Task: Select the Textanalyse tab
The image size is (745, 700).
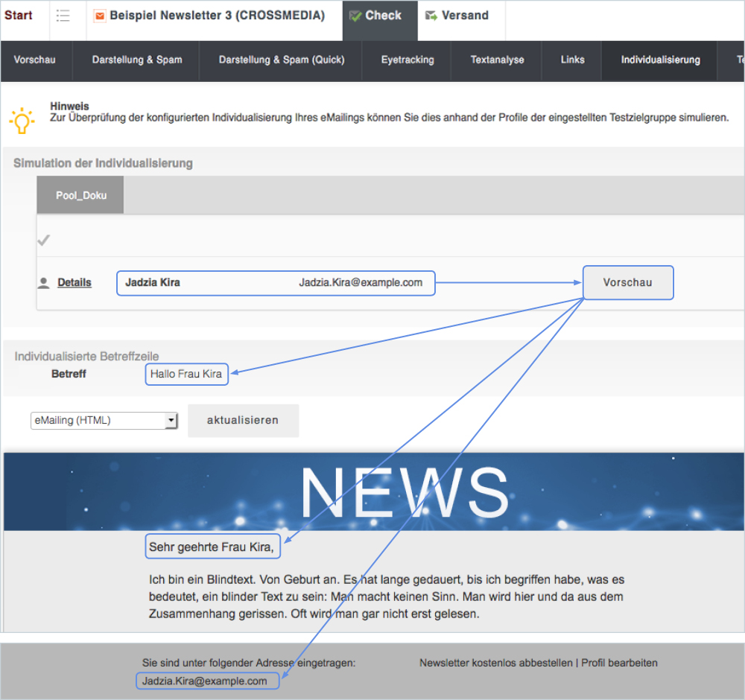Action: [x=497, y=60]
